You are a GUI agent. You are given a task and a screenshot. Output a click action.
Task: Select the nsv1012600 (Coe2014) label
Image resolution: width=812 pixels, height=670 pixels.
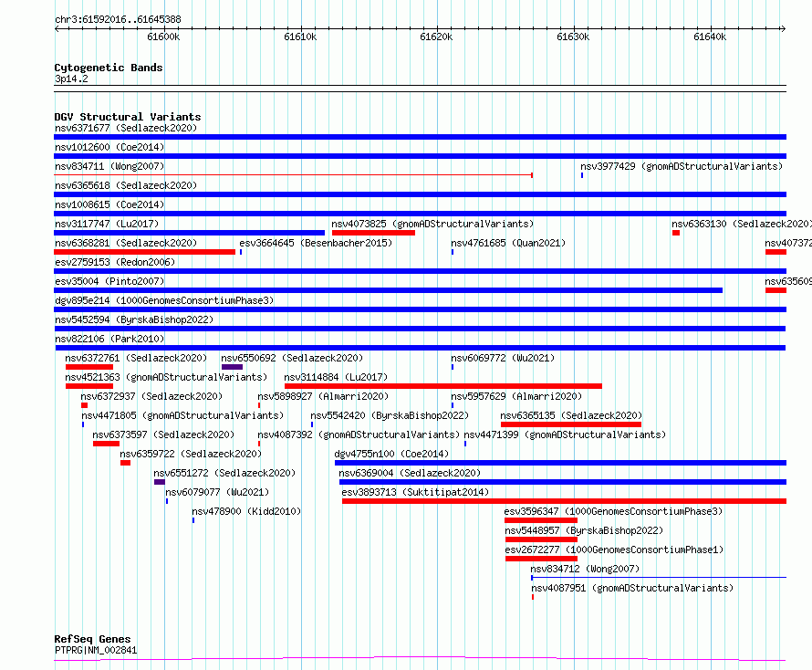[109, 147]
